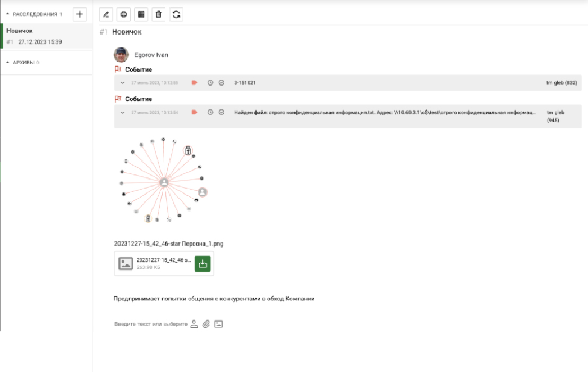Expand the 3-151021 event row chevron

(123, 83)
